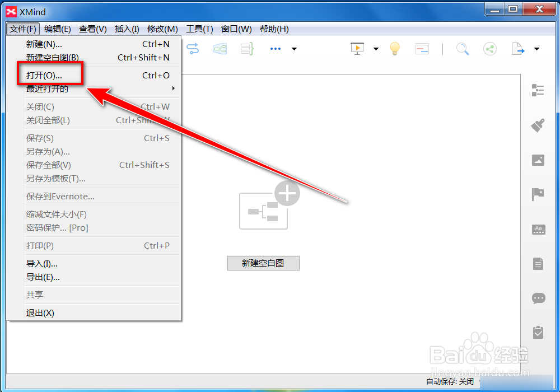This screenshot has width=560, height=392.
Task: Open the 查看(V) menu
Action: coord(93,29)
